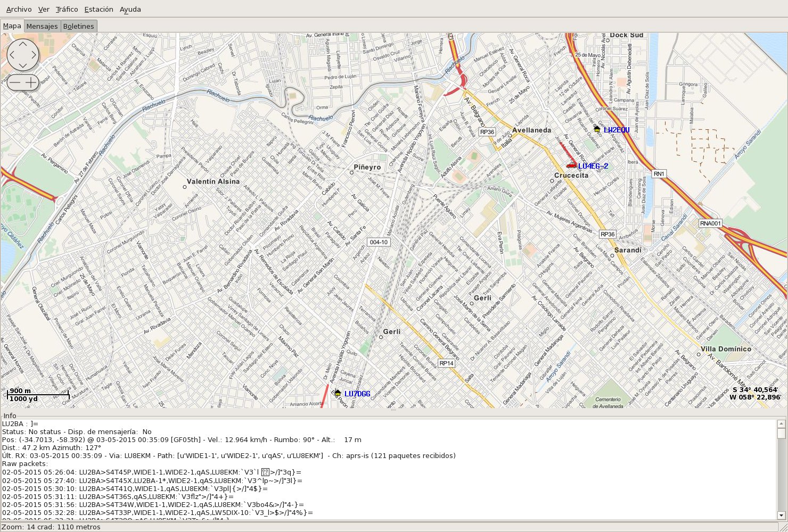Zoom out using the minus button
The width and height of the screenshot is (788, 532).
15,82
